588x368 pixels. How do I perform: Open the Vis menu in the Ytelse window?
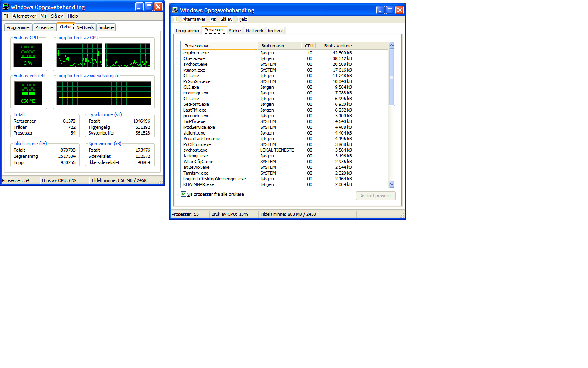pyautogui.click(x=44, y=16)
